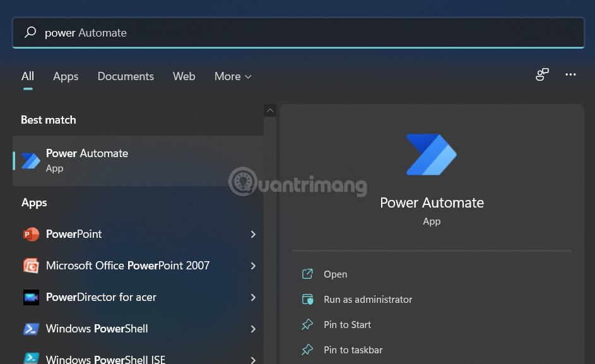Image resolution: width=595 pixels, height=364 pixels.
Task: Click the Microsoft Office PowerPoint 2007 icon
Action: tap(31, 266)
